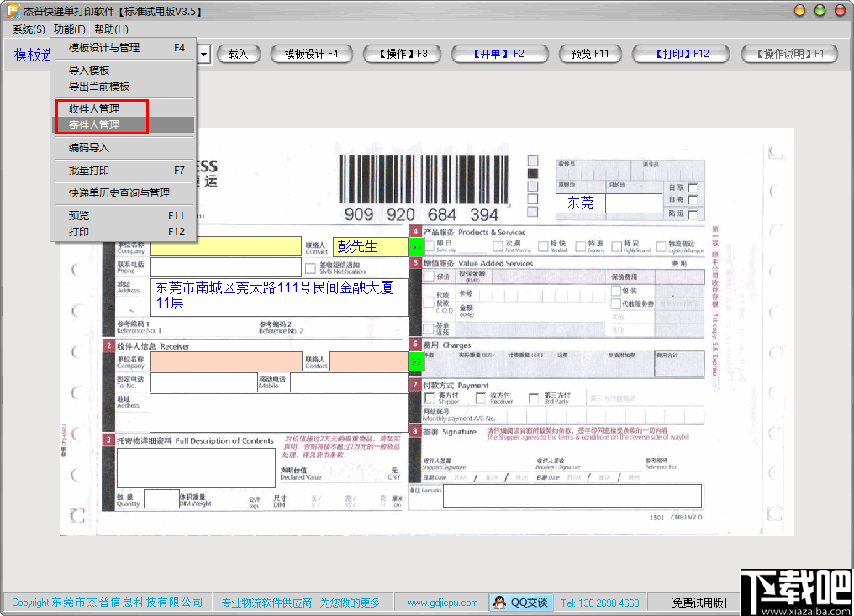Open 寄件人管理 menu entry

coord(124,124)
